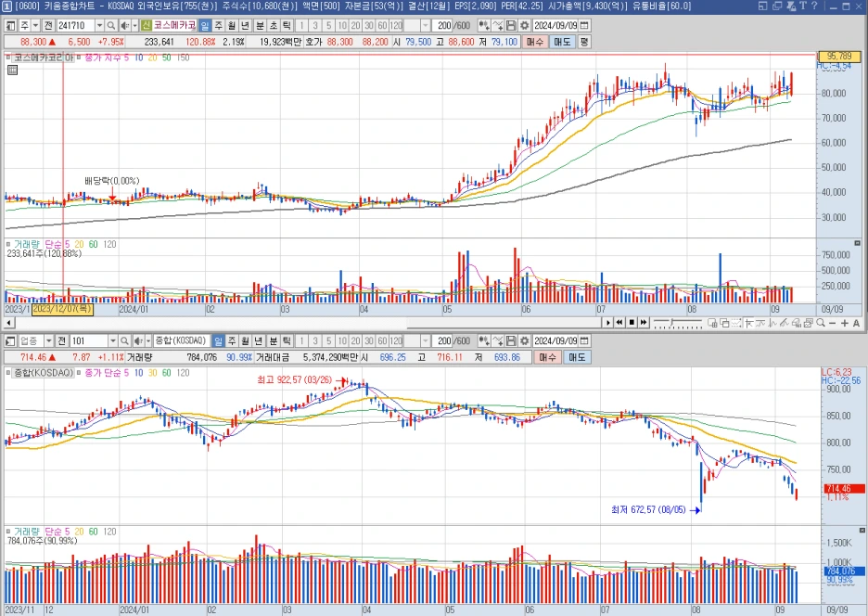The height and width of the screenshot is (616, 868).
Task: Click the 매수 buy button in KOSDAQ chart
Action: (548, 357)
